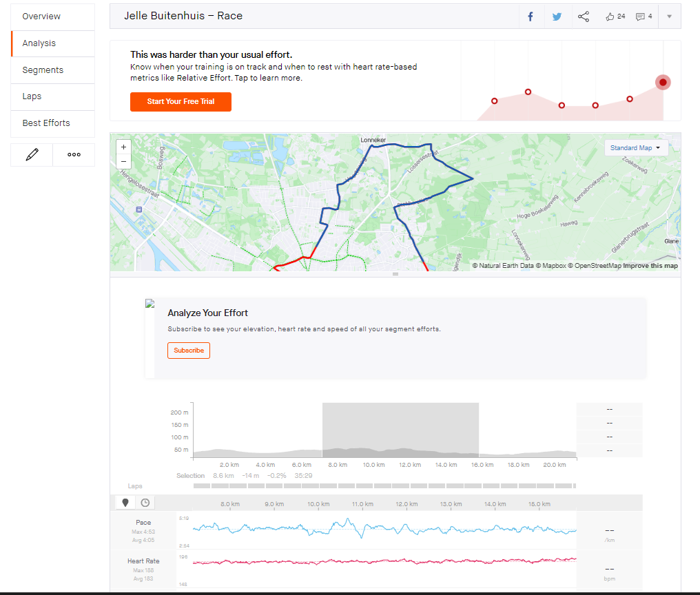Click the map resize handle bar
700x595 pixels.
pyautogui.click(x=395, y=274)
